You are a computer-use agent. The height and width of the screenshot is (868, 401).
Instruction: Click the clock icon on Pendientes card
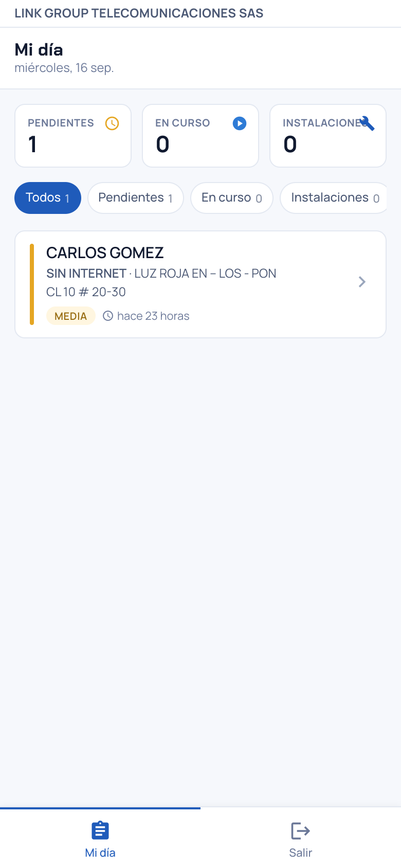tap(112, 123)
